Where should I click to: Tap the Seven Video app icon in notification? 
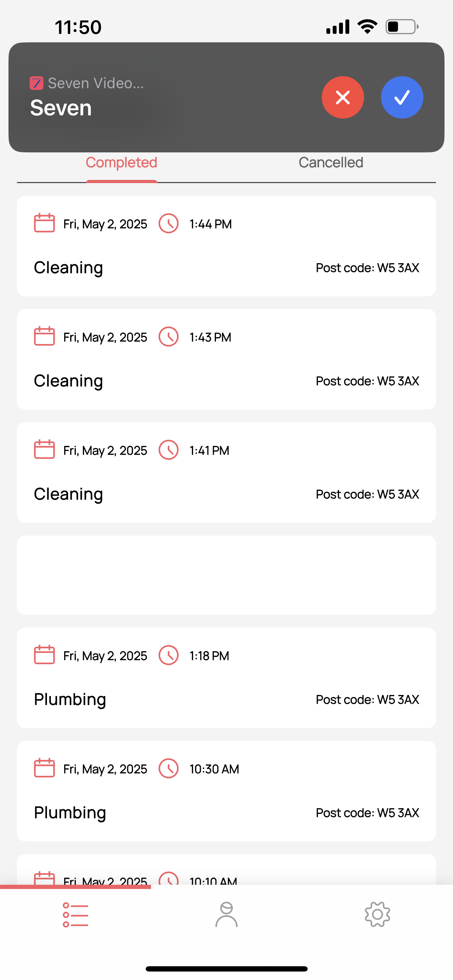[36, 83]
